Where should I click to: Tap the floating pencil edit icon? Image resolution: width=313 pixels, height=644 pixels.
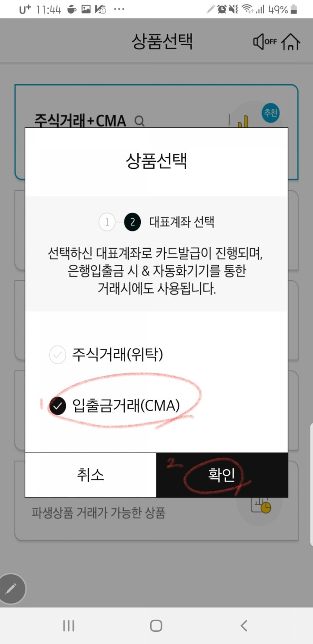[11, 588]
